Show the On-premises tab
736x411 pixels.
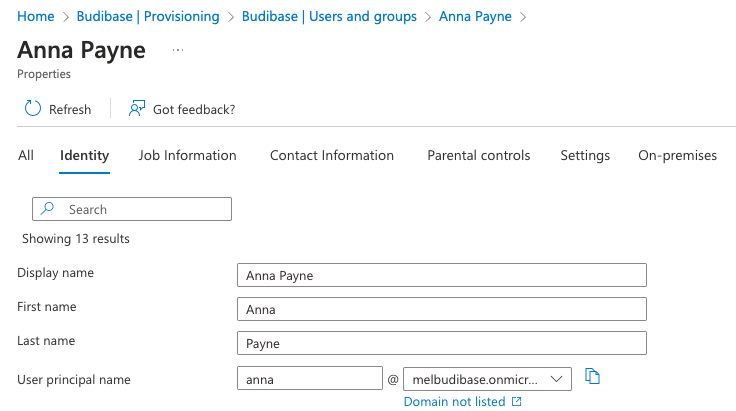coord(677,155)
